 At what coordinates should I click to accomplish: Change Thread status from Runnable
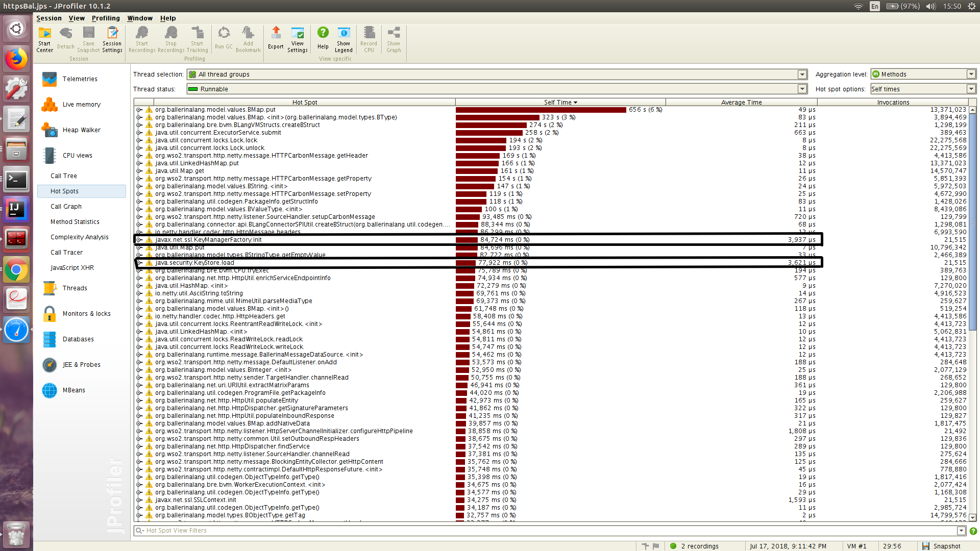click(802, 89)
